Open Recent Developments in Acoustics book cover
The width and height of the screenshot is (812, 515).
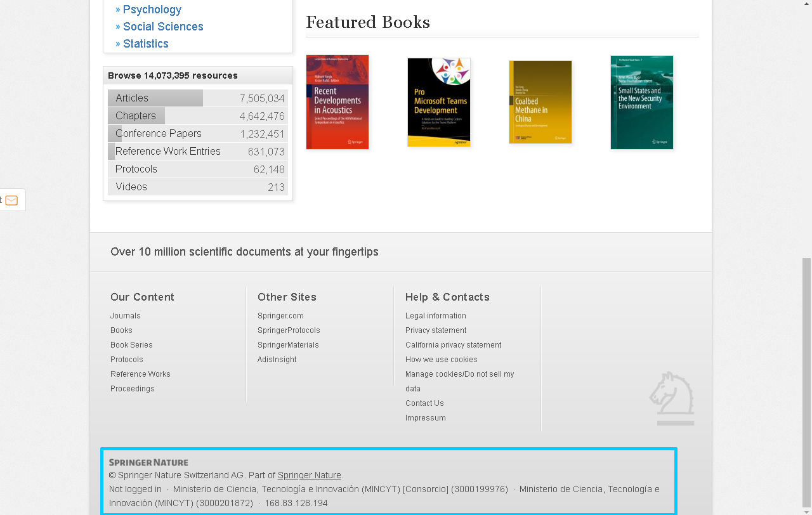(x=337, y=102)
